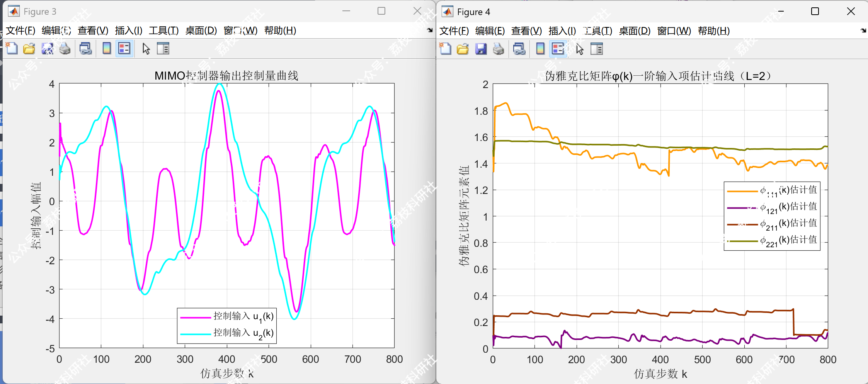Open 编辑(E) menu in Figure 4

(490, 31)
